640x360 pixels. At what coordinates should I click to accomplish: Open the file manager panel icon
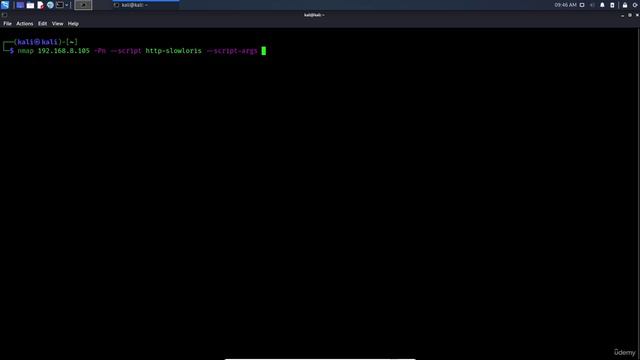pos(30,5)
